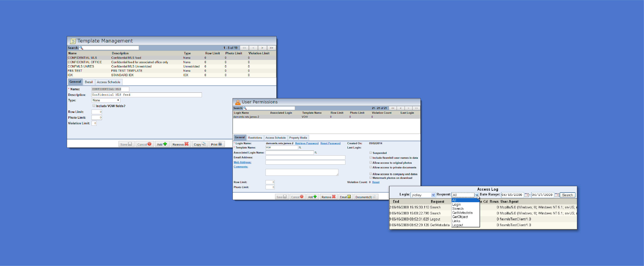Open Access Schedule tab in Template Management
The width and height of the screenshot is (644, 266).
pyautogui.click(x=109, y=82)
